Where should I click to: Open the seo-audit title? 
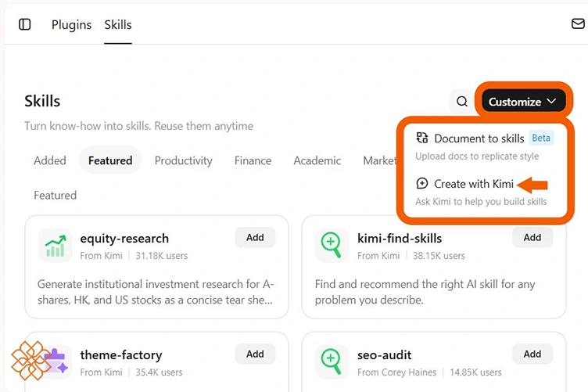tap(385, 355)
